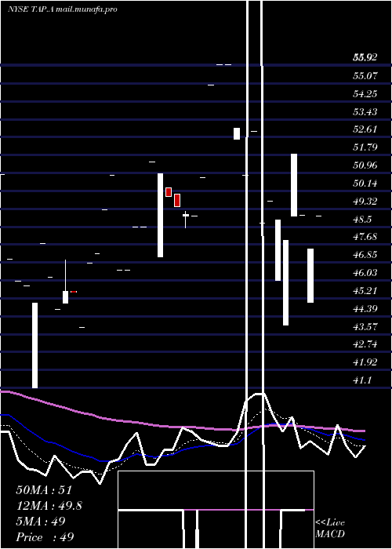Screen dimensions: 392x549
Task: Click the 44.39 price axis label
Action: click(365, 309)
